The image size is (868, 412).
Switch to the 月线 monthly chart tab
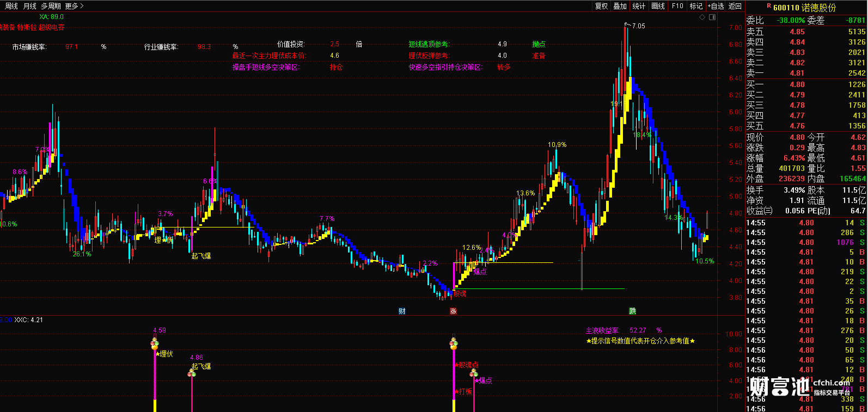[x=29, y=6]
